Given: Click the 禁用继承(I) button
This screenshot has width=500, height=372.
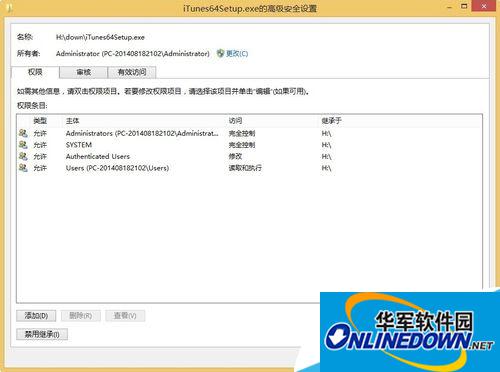Looking at the screenshot, I should point(42,334).
